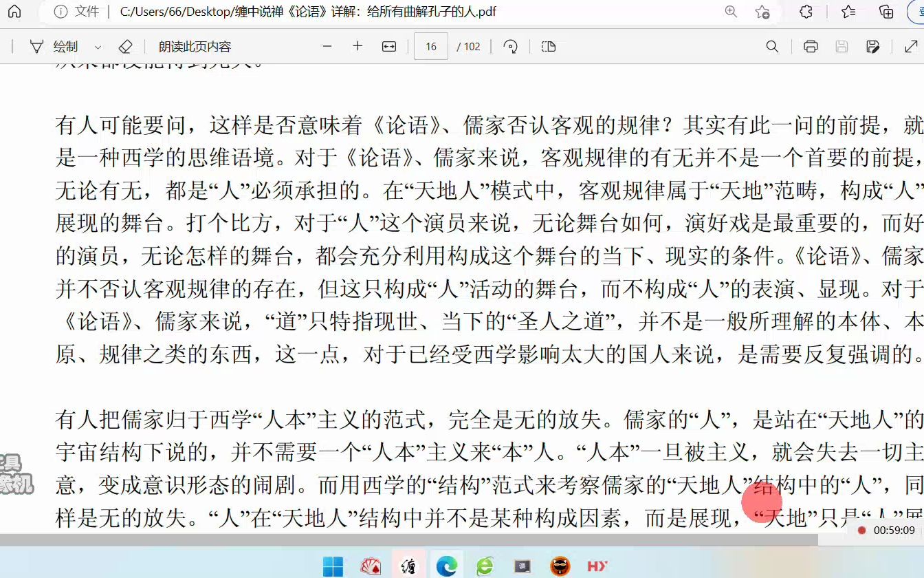Open browser collections
Viewport: 924px width, 578px height.
pyautogui.click(x=887, y=12)
